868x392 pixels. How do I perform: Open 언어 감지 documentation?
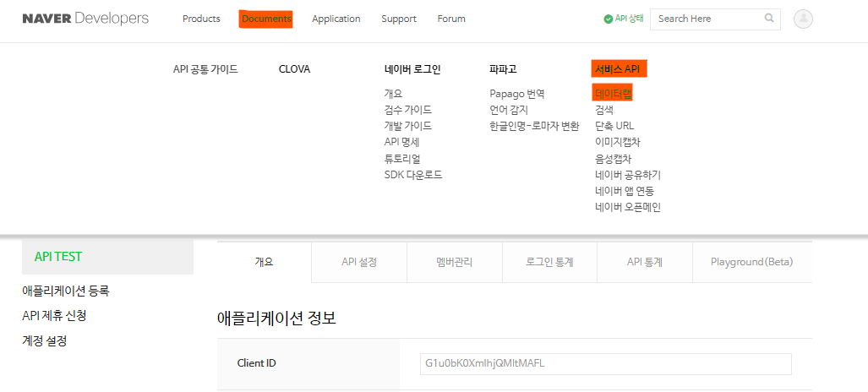point(509,110)
